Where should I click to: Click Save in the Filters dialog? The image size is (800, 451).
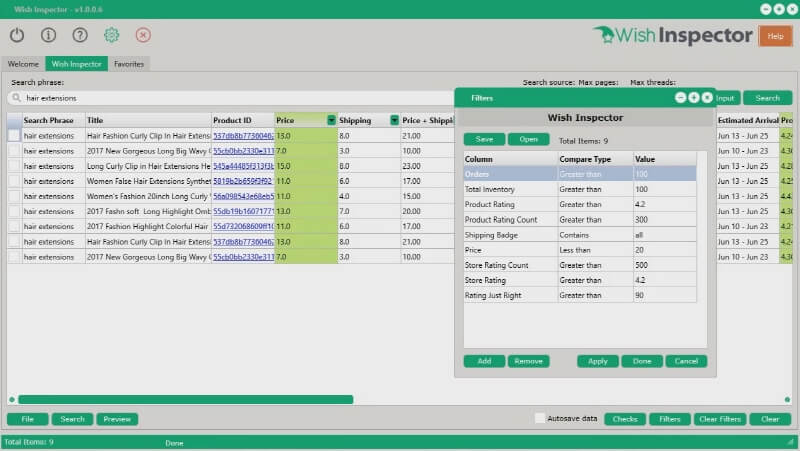tap(484, 139)
